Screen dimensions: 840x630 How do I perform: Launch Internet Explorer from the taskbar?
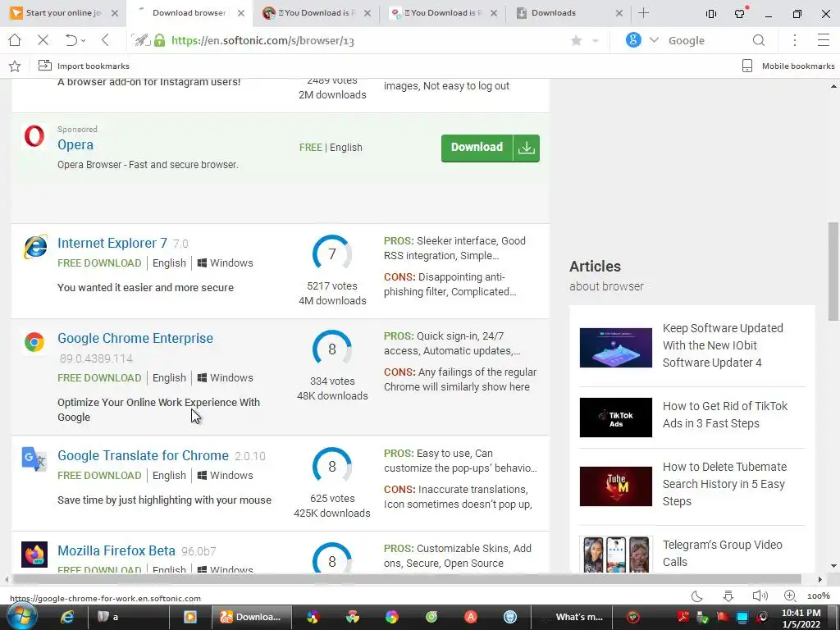click(67, 617)
